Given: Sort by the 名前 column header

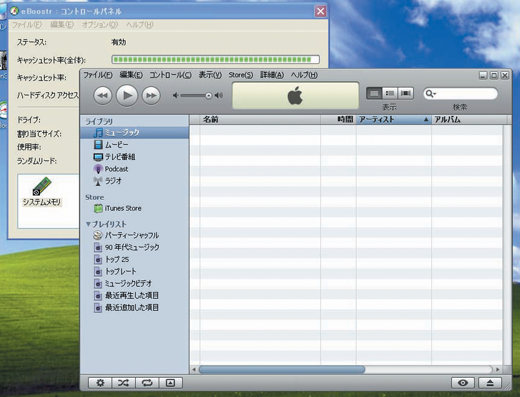Looking at the screenshot, I should [260, 119].
